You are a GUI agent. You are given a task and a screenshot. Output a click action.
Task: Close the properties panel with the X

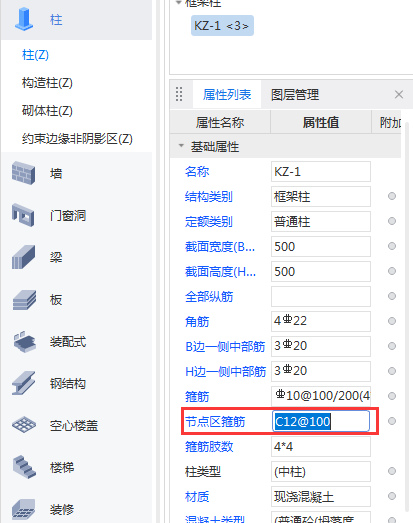[x=399, y=94]
